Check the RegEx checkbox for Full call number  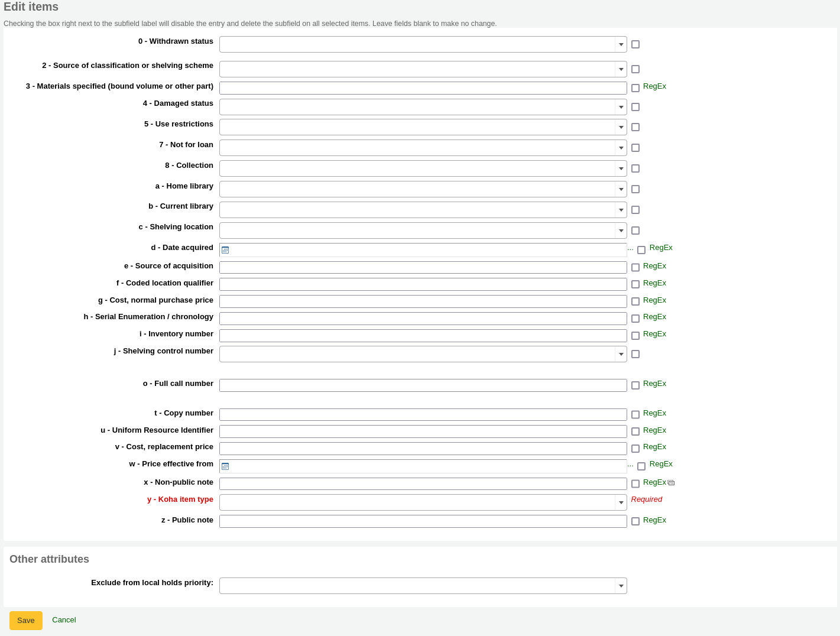click(635, 385)
